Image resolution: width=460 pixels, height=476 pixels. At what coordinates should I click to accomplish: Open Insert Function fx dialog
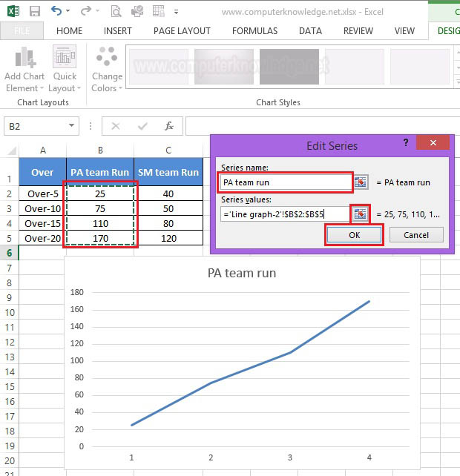(x=169, y=126)
